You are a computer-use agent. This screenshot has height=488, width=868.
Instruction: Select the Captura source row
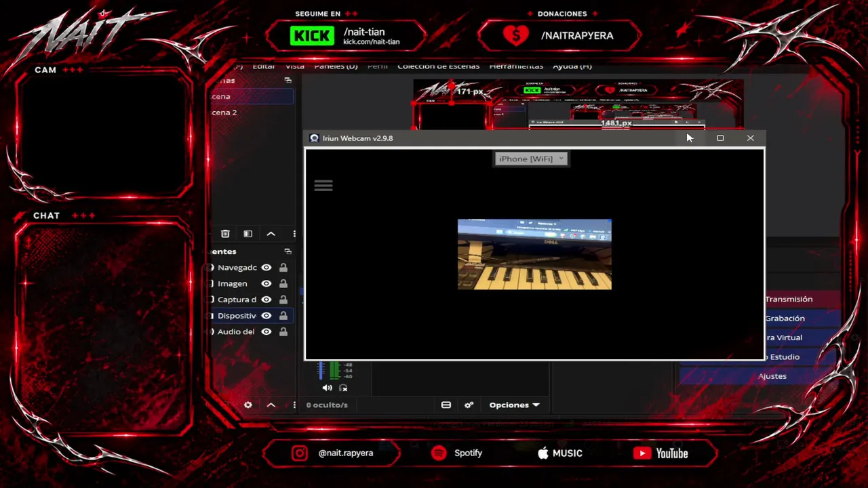(252, 300)
